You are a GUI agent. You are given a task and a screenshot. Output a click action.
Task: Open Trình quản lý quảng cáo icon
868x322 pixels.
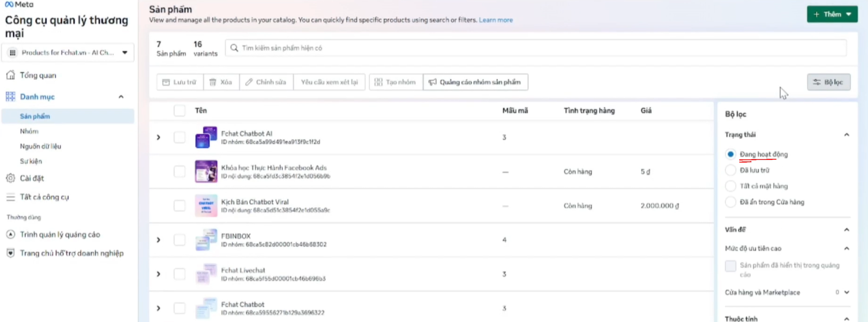(x=11, y=234)
